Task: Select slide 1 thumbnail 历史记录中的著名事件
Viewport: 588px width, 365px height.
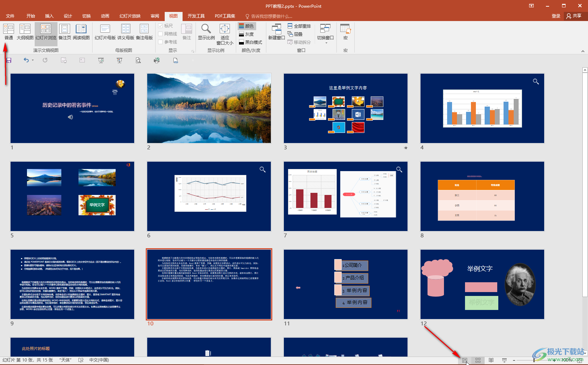Action: (x=73, y=108)
